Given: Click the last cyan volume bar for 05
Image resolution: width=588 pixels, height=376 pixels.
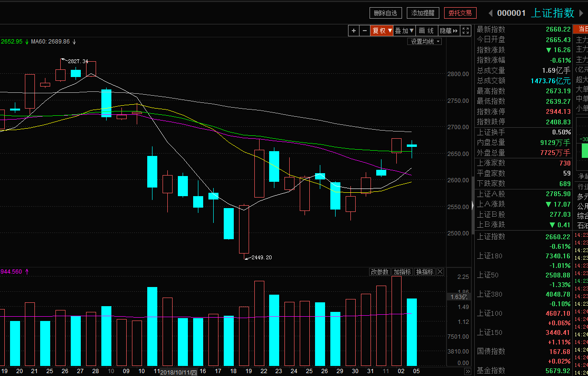Looking at the screenshot, I should coord(412,332).
